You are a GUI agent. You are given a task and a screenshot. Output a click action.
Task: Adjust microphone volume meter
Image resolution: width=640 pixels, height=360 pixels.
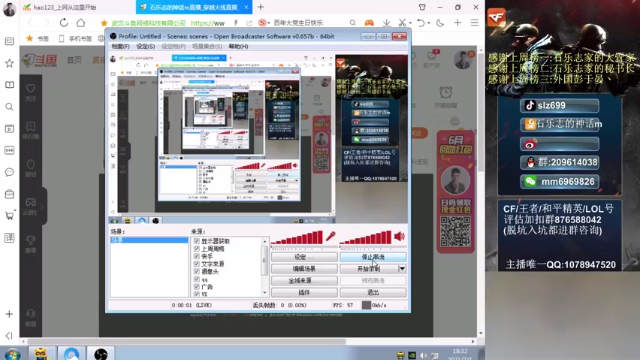tap(297, 238)
